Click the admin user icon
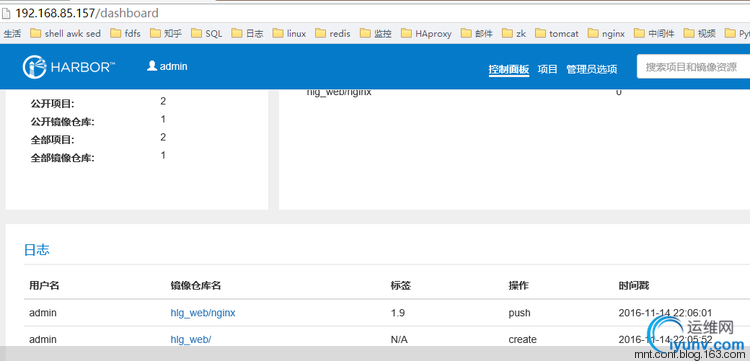The image size is (750, 361). (x=152, y=66)
